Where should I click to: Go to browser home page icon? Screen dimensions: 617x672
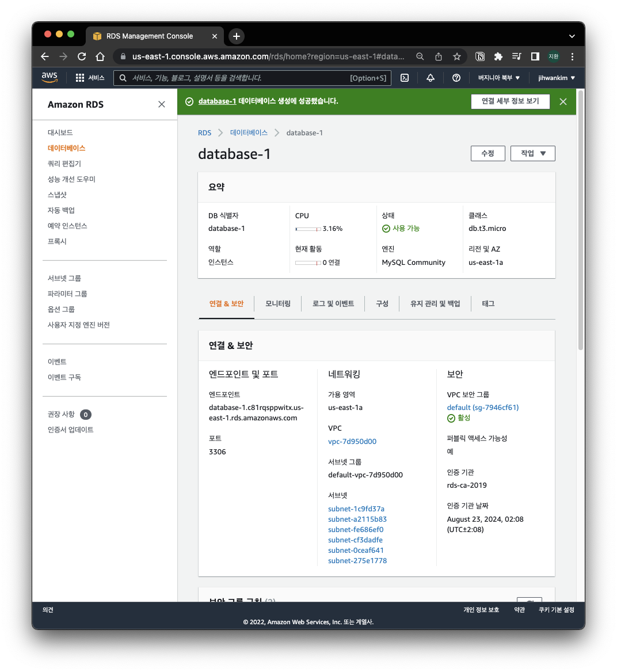pyautogui.click(x=100, y=56)
